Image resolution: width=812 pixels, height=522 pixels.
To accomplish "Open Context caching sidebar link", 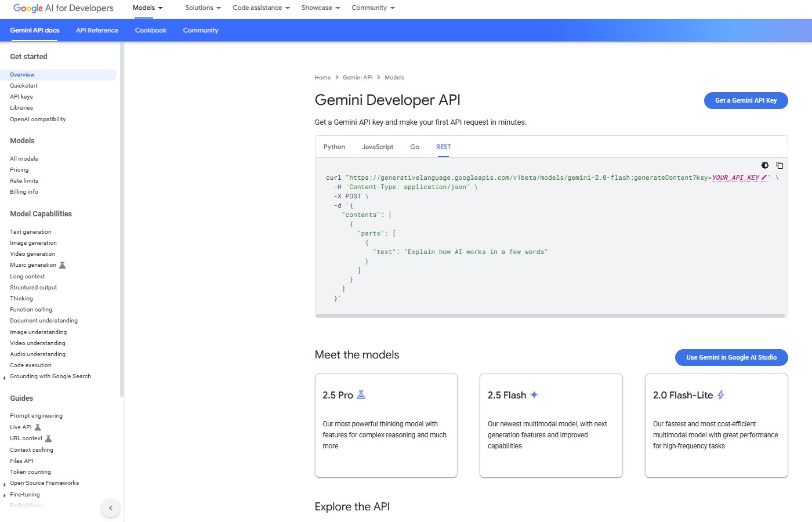I will point(31,450).
